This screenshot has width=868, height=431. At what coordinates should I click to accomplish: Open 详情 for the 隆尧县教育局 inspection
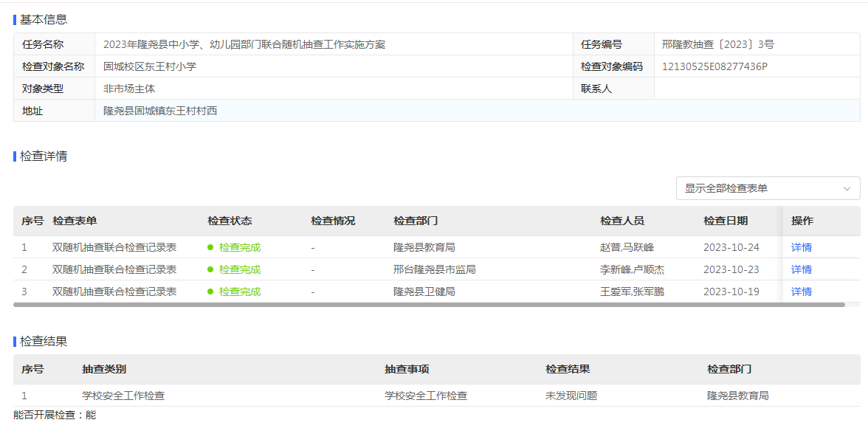(801, 246)
